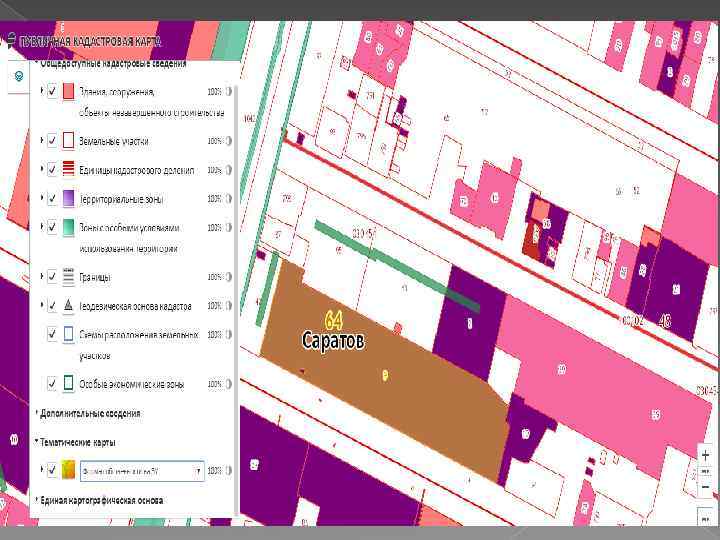Click opacity icon for Земельные участки layer
This screenshot has width=720, height=540.
pyautogui.click(x=229, y=141)
